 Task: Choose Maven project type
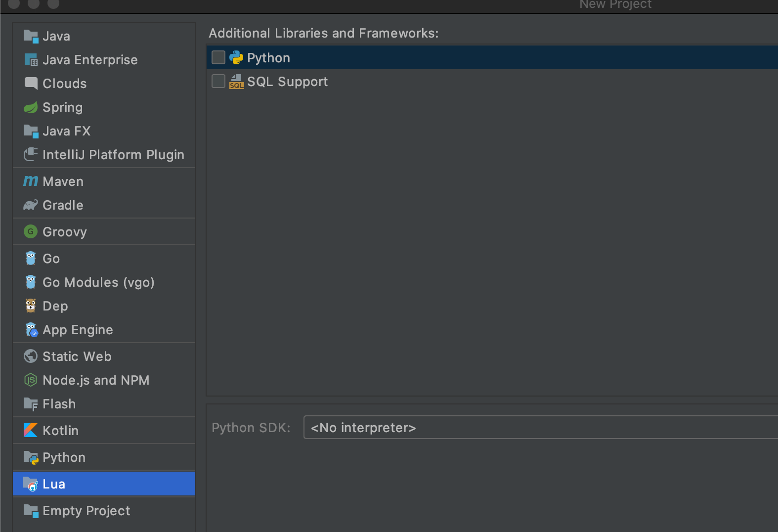tap(104, 181)
